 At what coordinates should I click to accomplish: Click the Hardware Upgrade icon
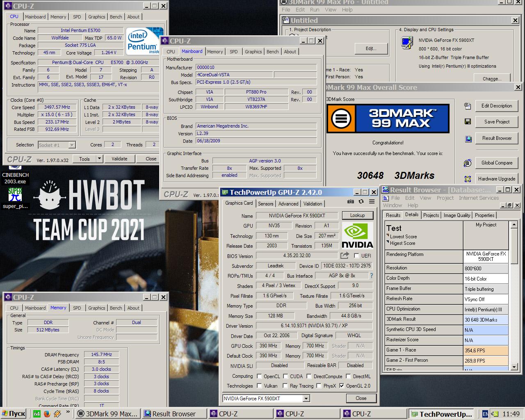468,179
